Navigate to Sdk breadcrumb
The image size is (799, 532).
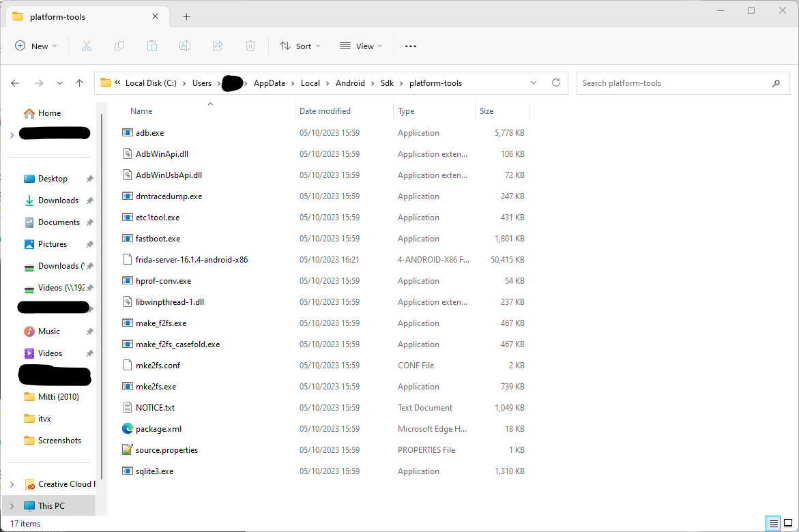pyautogui.click(x=388, y=83)
